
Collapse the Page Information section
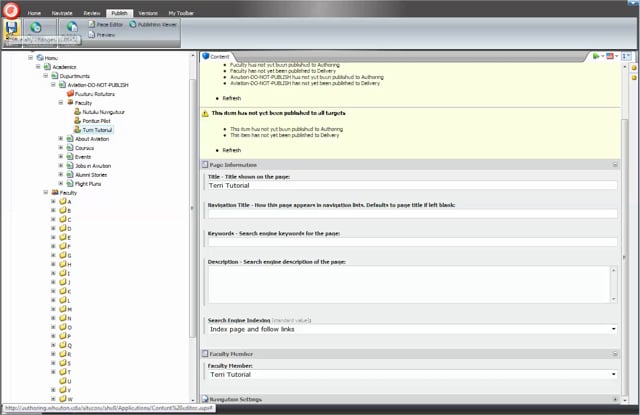[615, 165]
